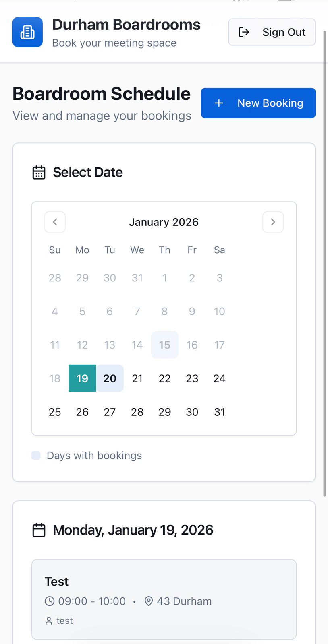
Task: Click the Durham Boardrooms building logo icon
Action: (x=27, y=32)
